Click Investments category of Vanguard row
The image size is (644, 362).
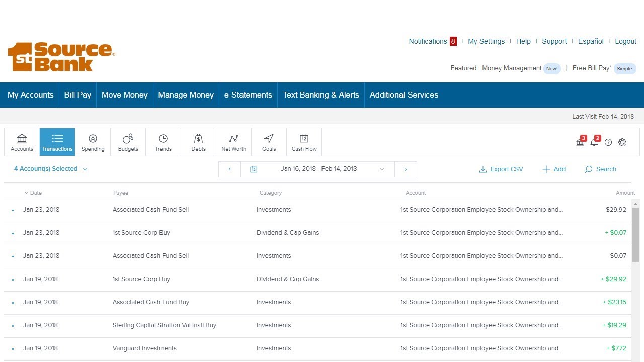pyautogui.click(x=274, y=348)
